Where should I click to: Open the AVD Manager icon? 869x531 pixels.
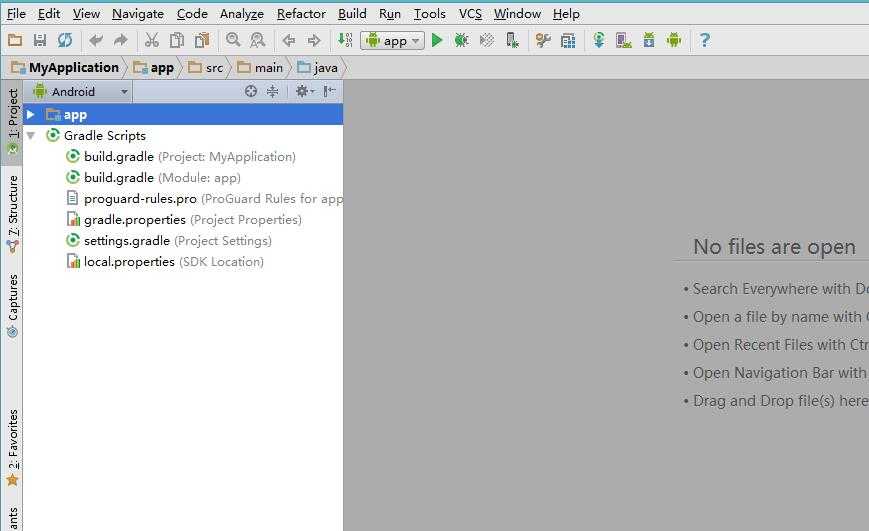pos(623,40)
